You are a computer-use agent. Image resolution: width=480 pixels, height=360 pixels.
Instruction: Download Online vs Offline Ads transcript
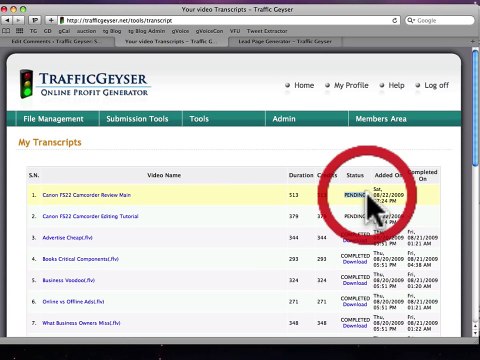[355, 305]
